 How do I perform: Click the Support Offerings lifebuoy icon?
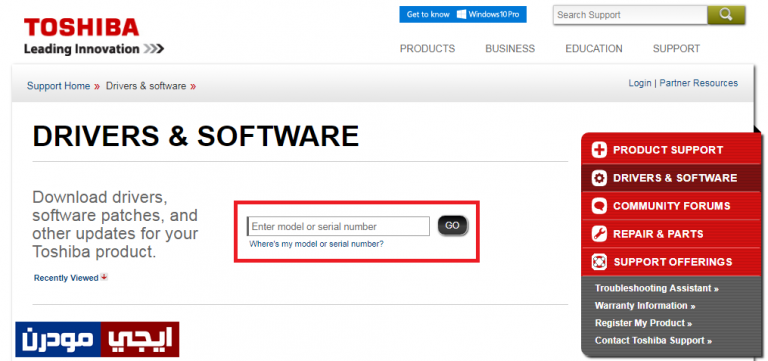(599, 262)
